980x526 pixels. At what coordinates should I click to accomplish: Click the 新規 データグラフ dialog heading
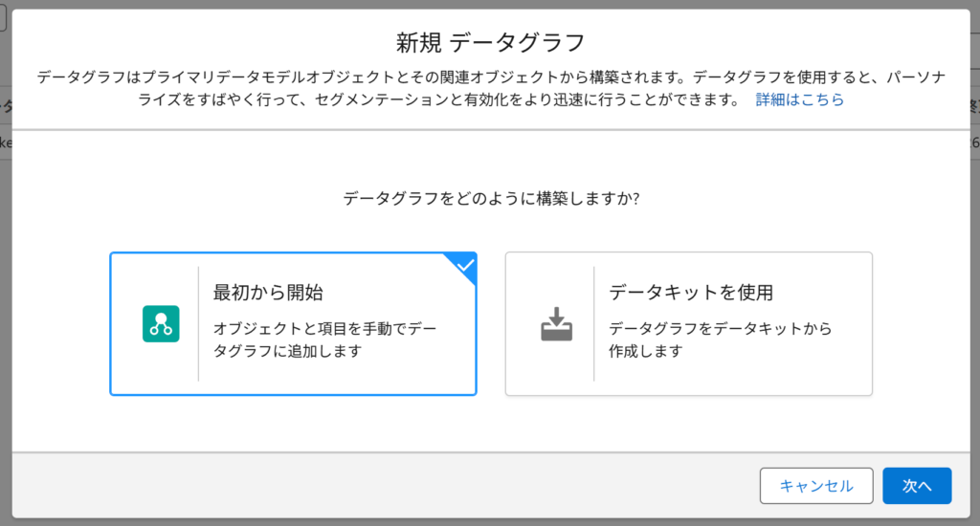click(x=491, y=42)
